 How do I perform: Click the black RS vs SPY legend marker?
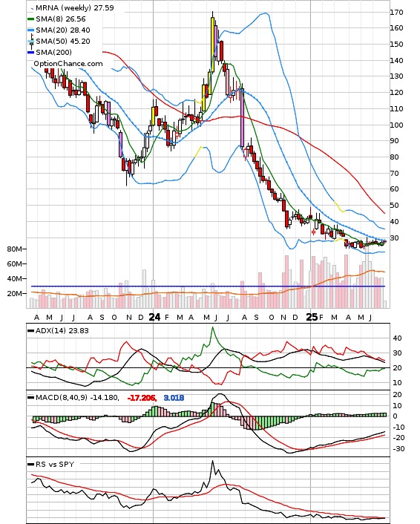pos(30,465)
